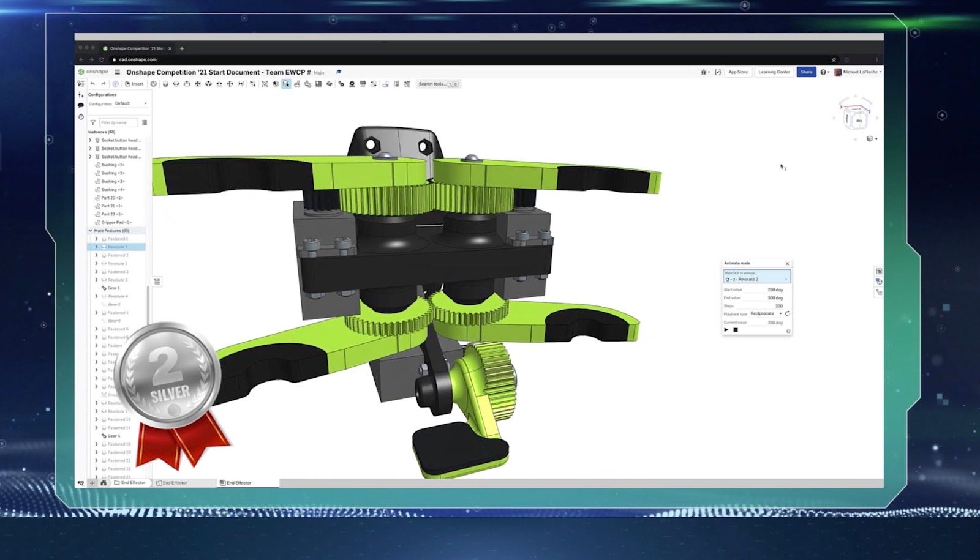Expand the first Socket button head instance
Screen dimensions: 980x560
point(91,140)
